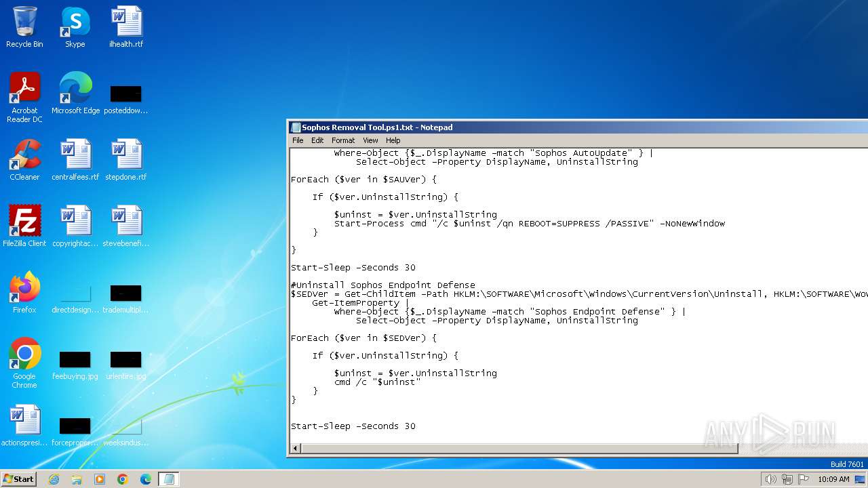Select the posteddow... file icon
This screenshot has height=488, width=868.
coord(126,98)
